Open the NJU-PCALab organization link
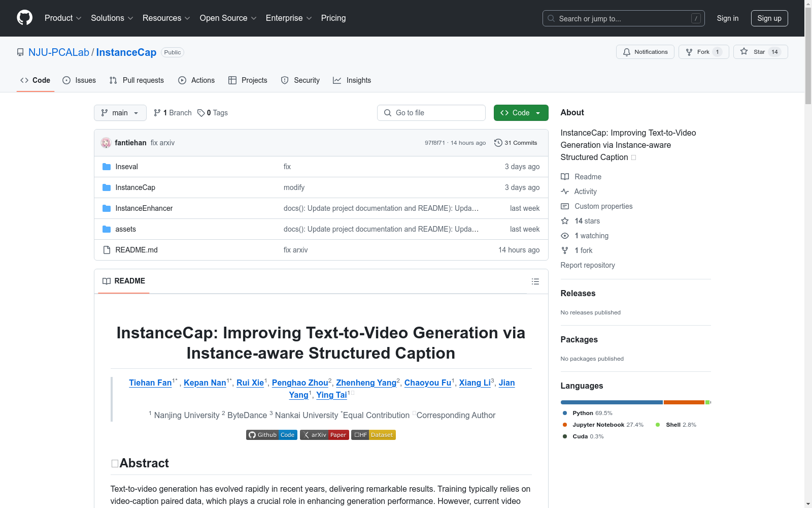The image size is (812, 508). (x=59, y=52)
